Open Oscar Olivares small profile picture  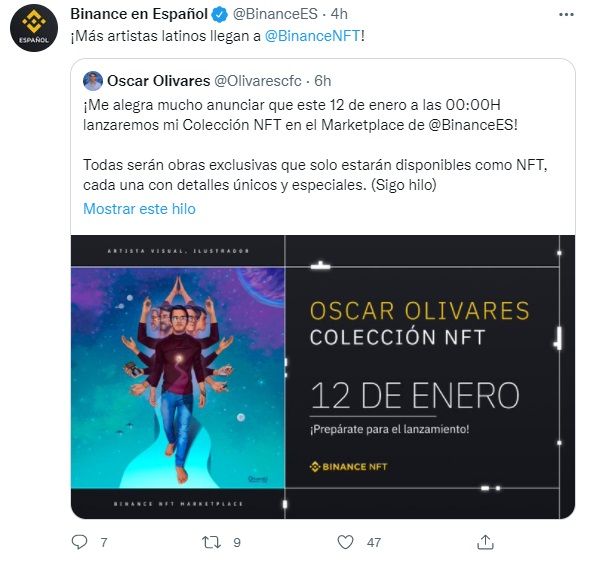point(92,81)
